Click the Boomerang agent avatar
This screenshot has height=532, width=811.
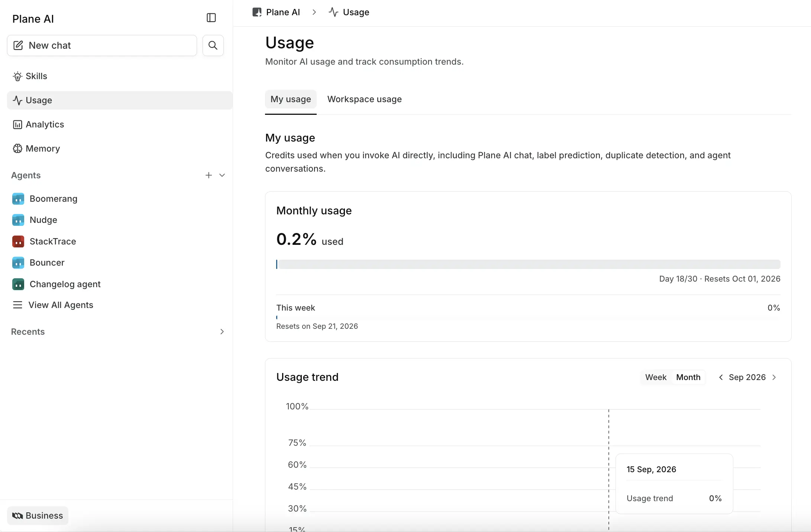(18, 199)
